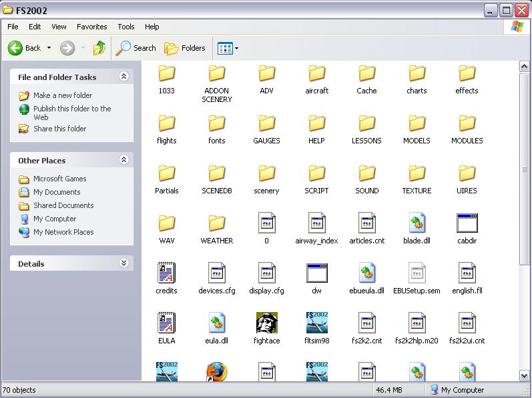Click the scrollbar down arrow
Image resolution: width=532 pixels, height=398 pixels.
(x=524, y=375)
